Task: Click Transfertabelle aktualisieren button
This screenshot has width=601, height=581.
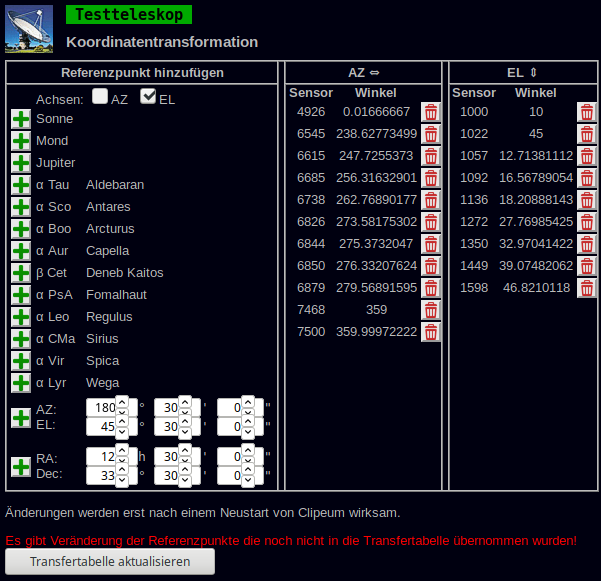Action: (110, 561)
